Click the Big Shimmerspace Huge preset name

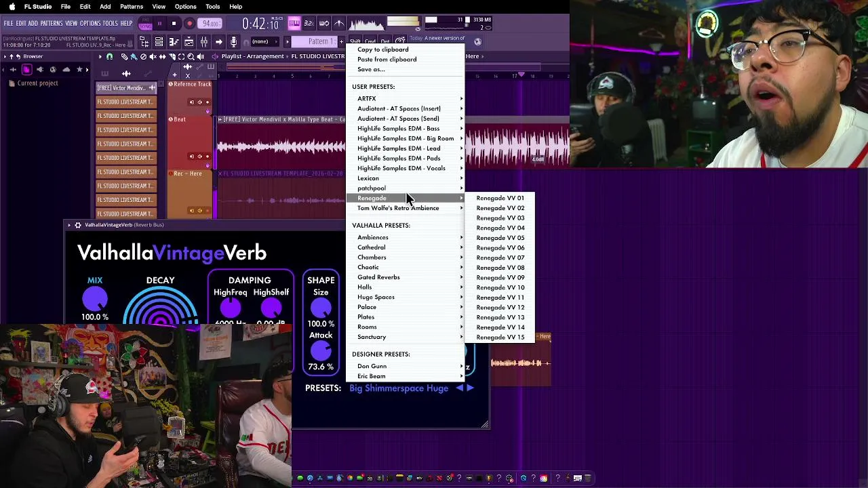pyautogui.click(x=399, y=388)
